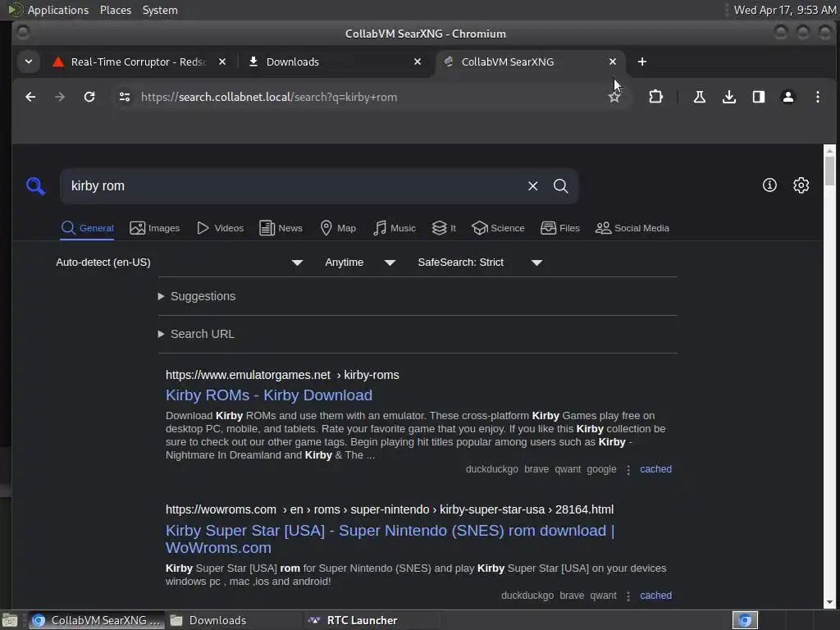Click the show desktop taskbar icon
This screenshot has height=630, width=840.
point(10,620)
